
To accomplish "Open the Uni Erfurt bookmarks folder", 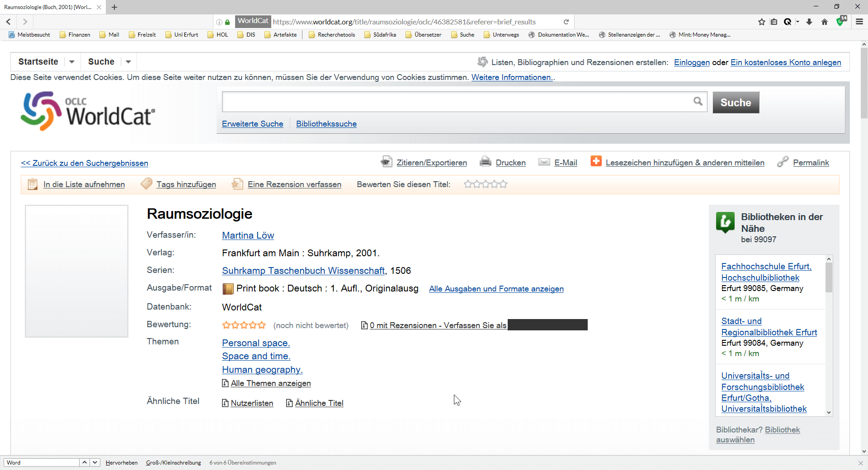I will coord(182,35).
